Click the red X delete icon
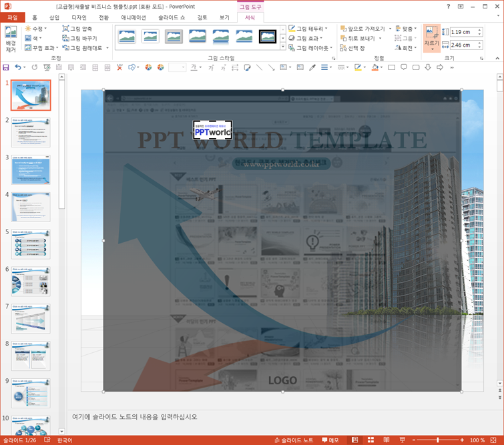Image resolution: width=504 pixels, height=445 pixels. [119, 67]
